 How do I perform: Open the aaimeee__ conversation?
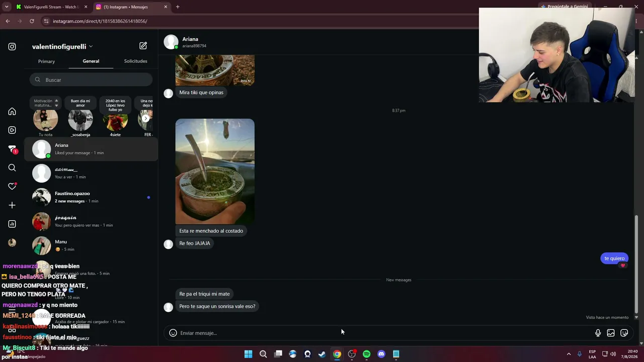(x=91, y=173)
